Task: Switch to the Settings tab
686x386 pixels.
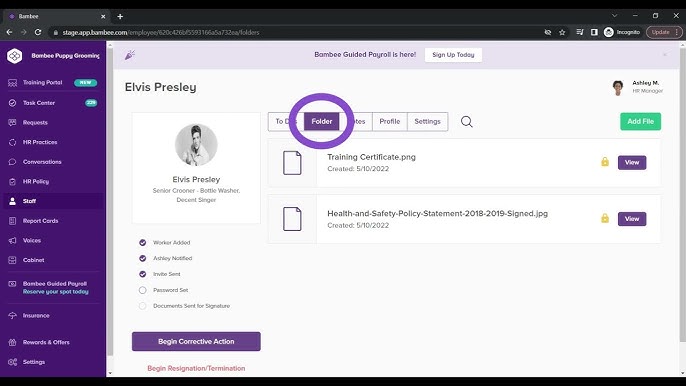Action: (x=427, y=122)
